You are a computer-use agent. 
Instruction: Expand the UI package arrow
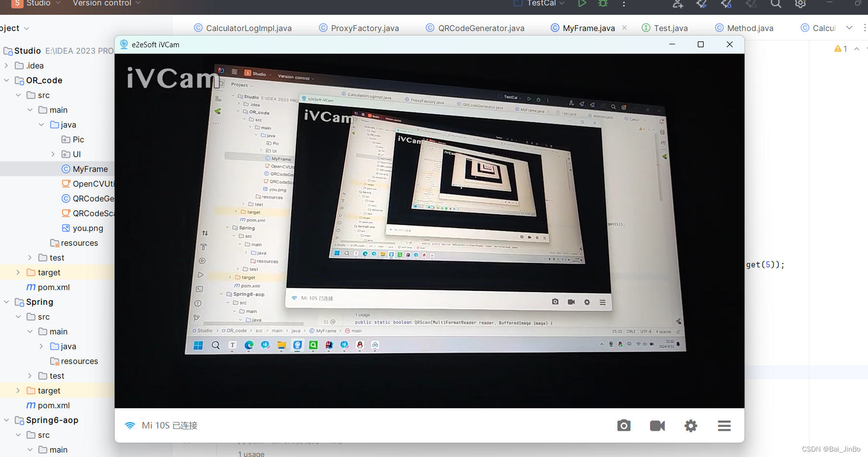click(53, 154)
